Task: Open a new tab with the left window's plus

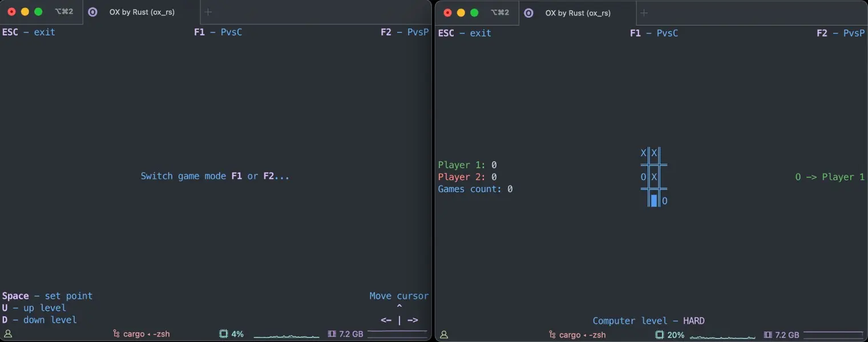Action: [x=208, y=12]
